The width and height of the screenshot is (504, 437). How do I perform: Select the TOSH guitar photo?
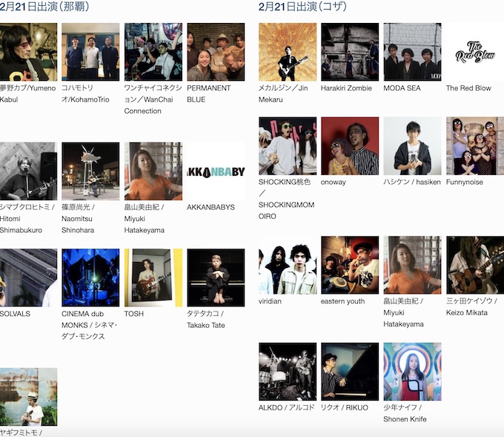coord(153,277)
